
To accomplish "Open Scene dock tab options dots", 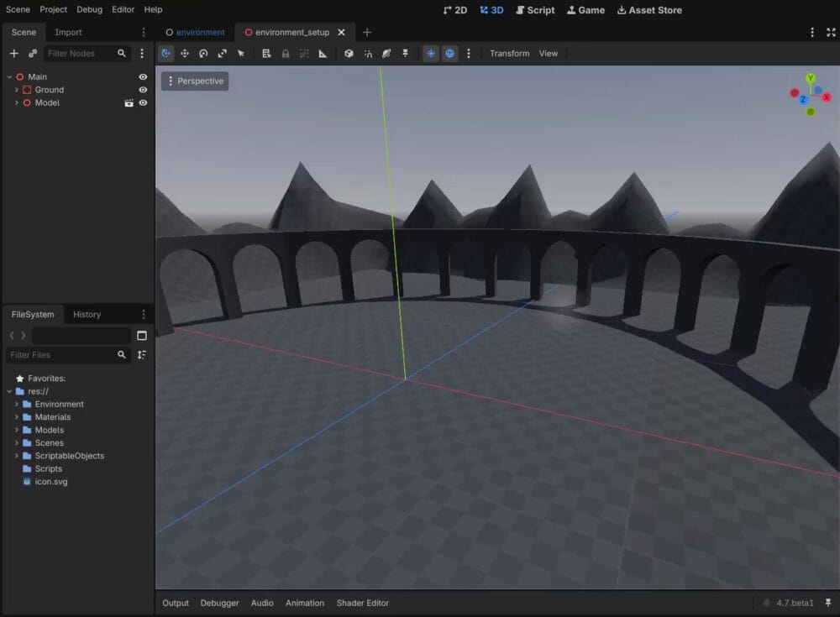I will (x=143, y=32).
